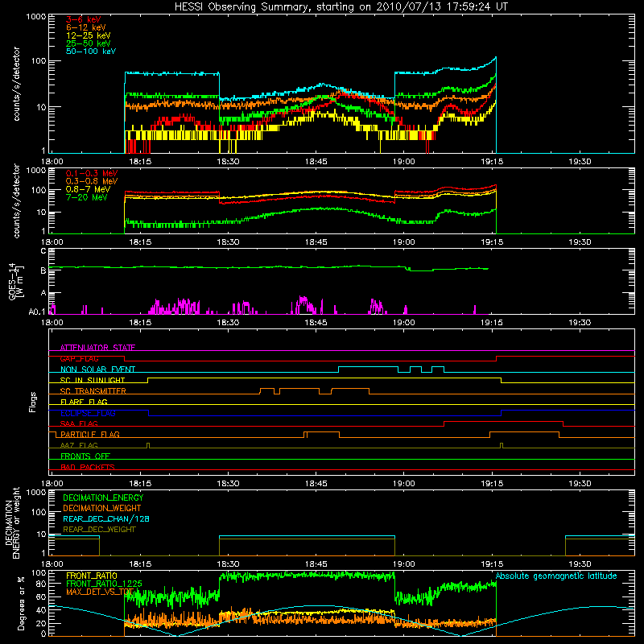Click the REAR_DEC_CHAN/128 legend entry
The width and height of the screenshot is (644, 644).
click(106, 518)
